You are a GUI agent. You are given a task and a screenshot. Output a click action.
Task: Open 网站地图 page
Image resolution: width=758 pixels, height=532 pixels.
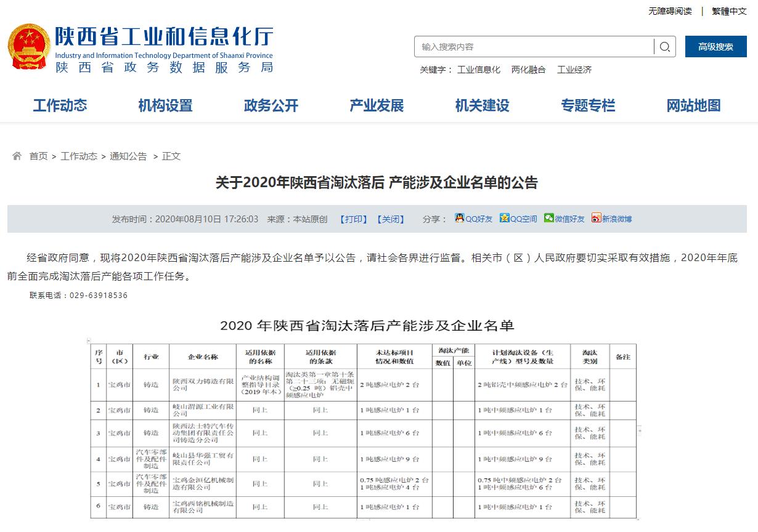pyautogui.click(x=693, y=105)
